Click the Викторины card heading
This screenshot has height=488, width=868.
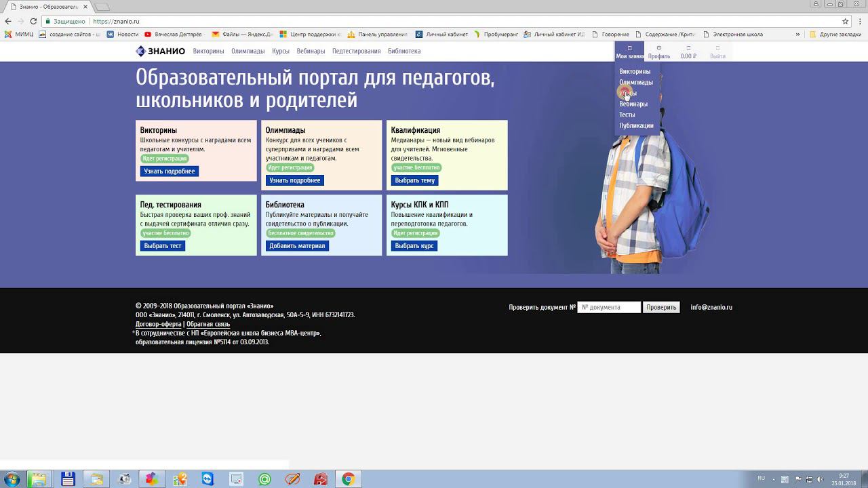(x=159, y=130)
